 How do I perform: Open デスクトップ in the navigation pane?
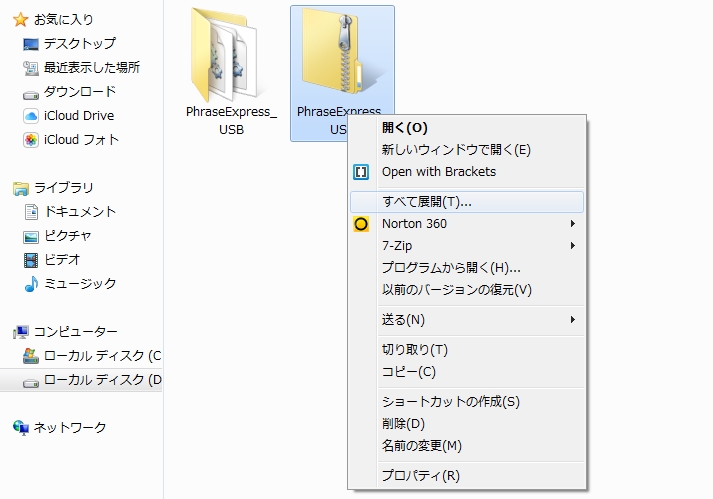click(80, 44)
